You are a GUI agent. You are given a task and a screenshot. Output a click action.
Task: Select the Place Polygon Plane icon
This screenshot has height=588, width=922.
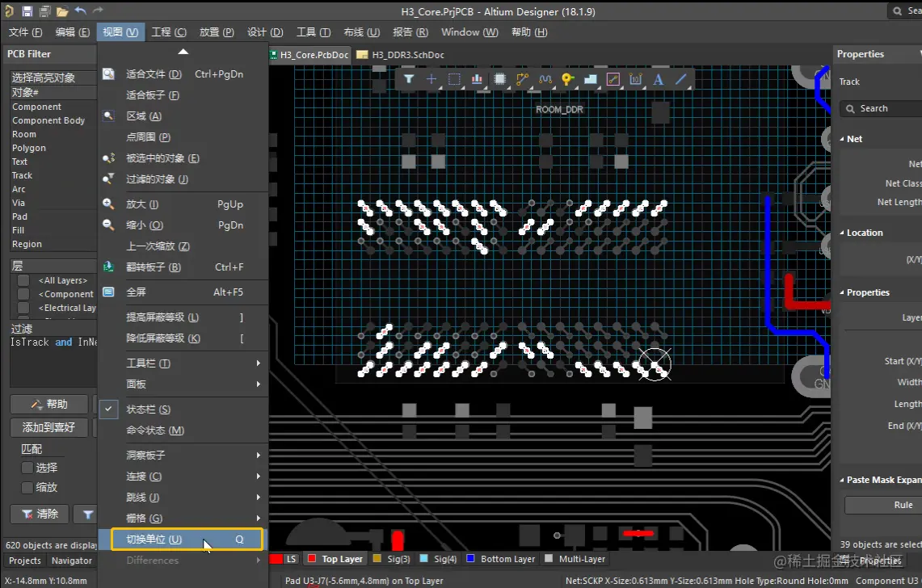pyautogui.click(x=591, y=79)
